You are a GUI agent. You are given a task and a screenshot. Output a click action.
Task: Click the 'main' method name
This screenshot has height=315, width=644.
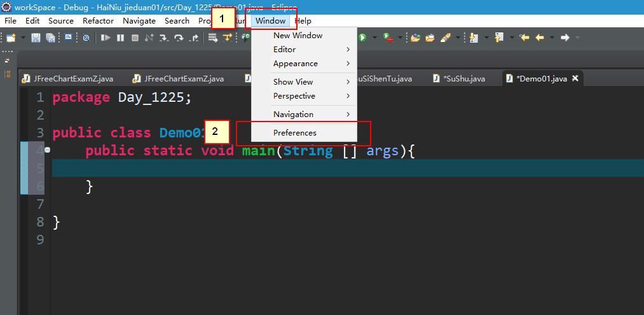click(x=258, y=151)
